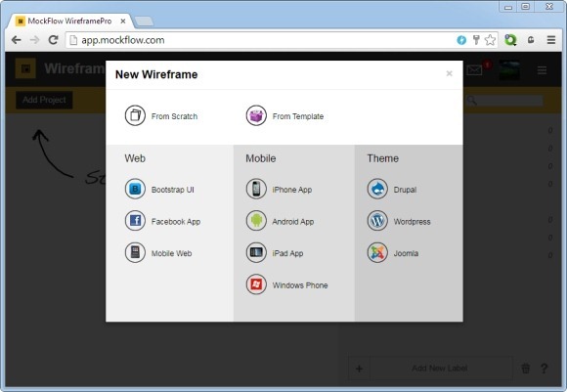Click the Add New Label field
The width and height of the screenshot is (567, 392).
click(x=440, y=369)
